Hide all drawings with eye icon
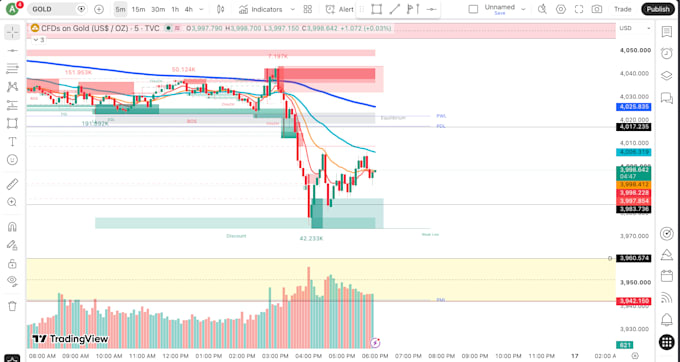680x362 pixels. [x=12, y=281]
